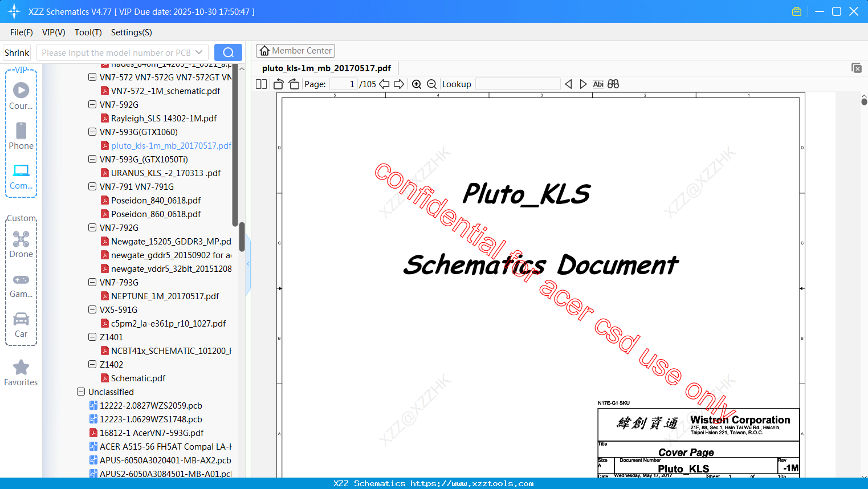This screenshot has width=868, height=489.
Task: Select the pluto_kls-1m_mb_20170517.pdf tab
Action: [x=327, y=68]
